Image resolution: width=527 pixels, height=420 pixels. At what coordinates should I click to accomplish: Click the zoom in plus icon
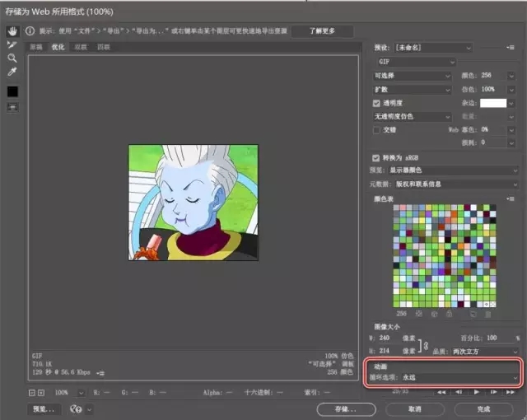click(41, 393)
